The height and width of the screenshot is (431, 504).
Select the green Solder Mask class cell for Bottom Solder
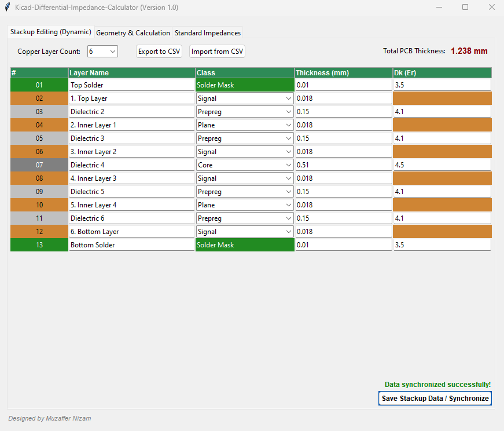245,245
